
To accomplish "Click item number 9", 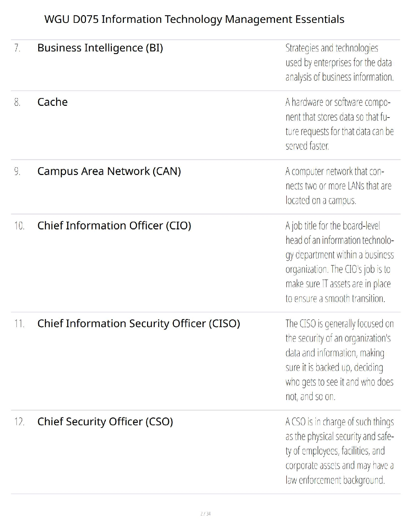I will click(x=17, y=172).
